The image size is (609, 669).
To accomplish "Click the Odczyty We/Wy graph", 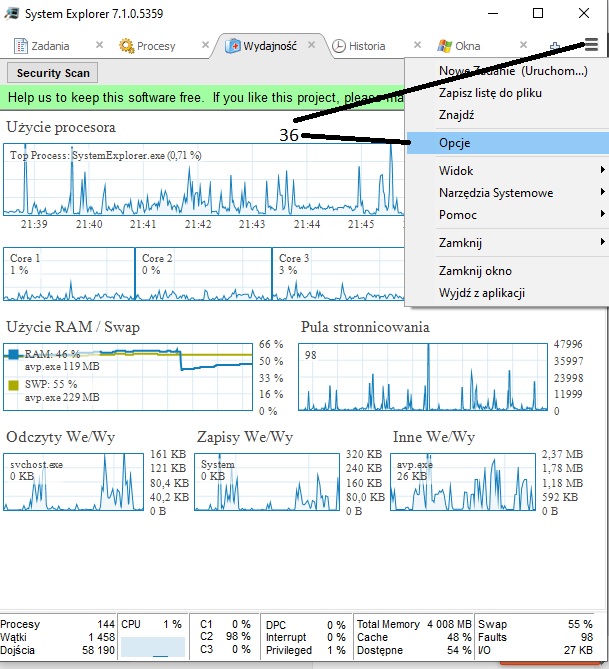I will tap(73, 482).
